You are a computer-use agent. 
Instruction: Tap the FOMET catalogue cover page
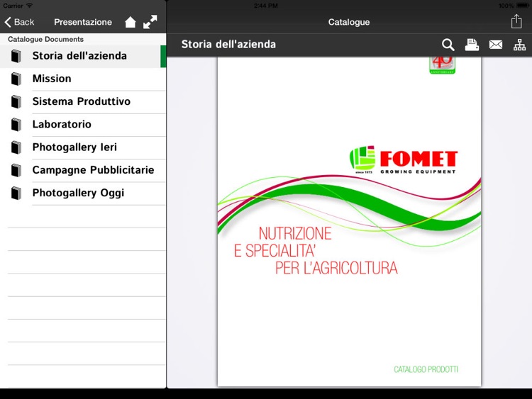349,222
